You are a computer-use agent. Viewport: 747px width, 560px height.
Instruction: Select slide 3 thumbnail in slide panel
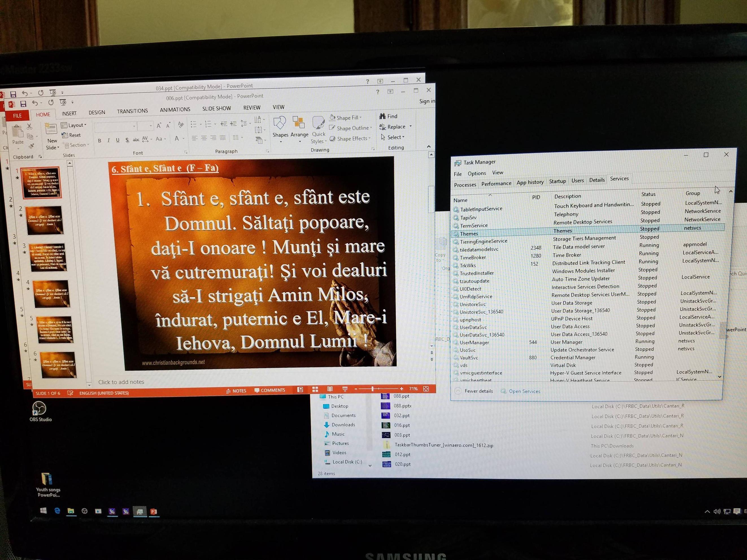(x=48, y=257)
